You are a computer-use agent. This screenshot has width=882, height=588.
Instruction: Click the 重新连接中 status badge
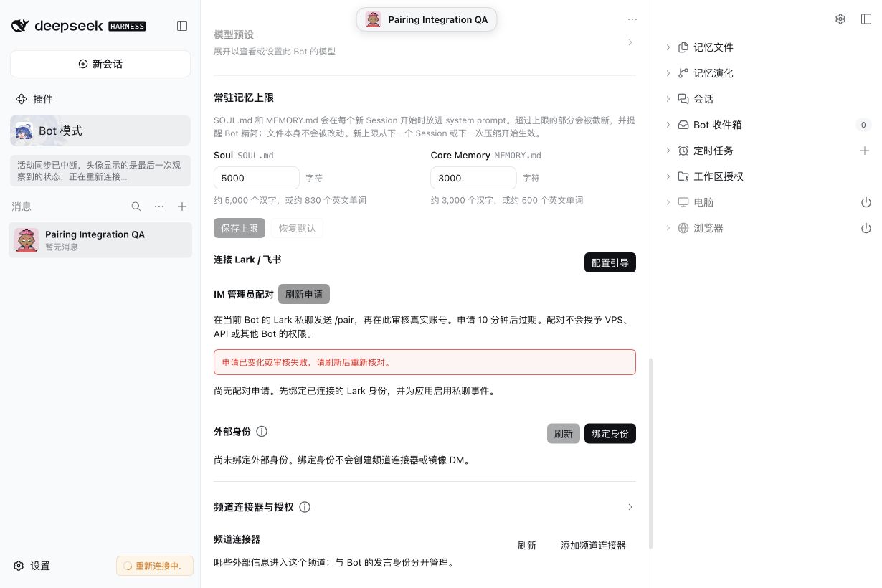tap(155, 566)
